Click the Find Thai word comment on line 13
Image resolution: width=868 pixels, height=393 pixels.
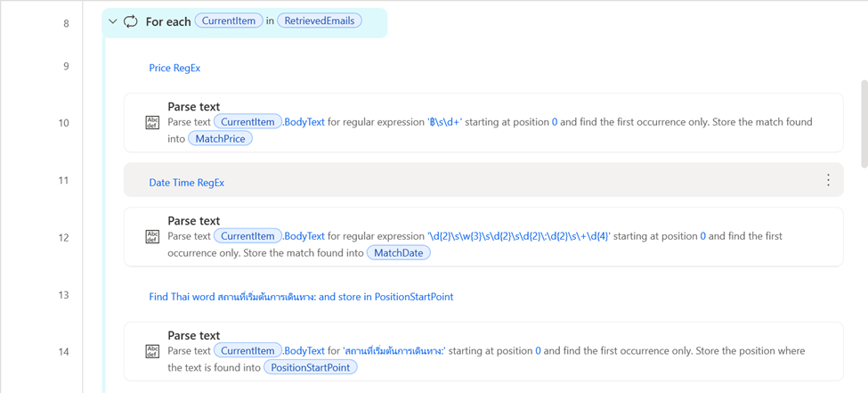[301, 297]
